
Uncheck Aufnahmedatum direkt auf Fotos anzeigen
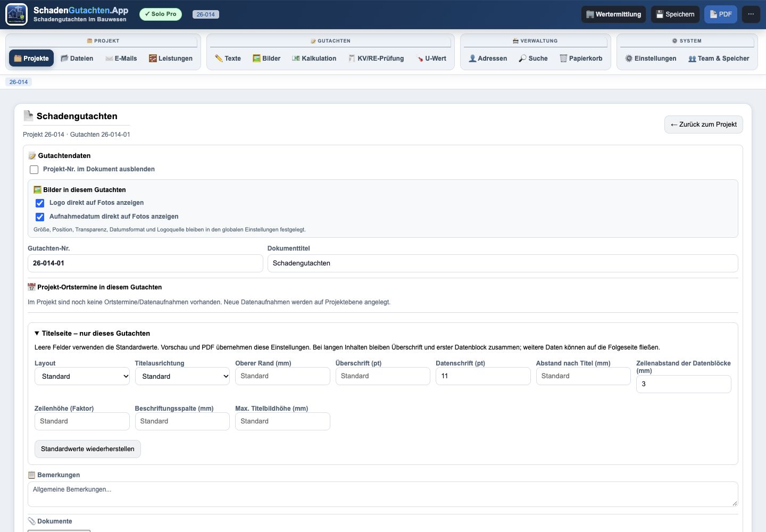point(40,217)
